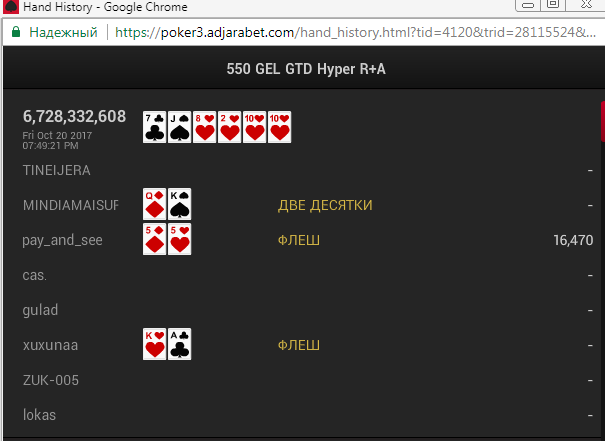Image resolution: width=605 pixels, height=441 pixels.
Task: Select hand number 6,728,332,608
Action: (74, 117)
